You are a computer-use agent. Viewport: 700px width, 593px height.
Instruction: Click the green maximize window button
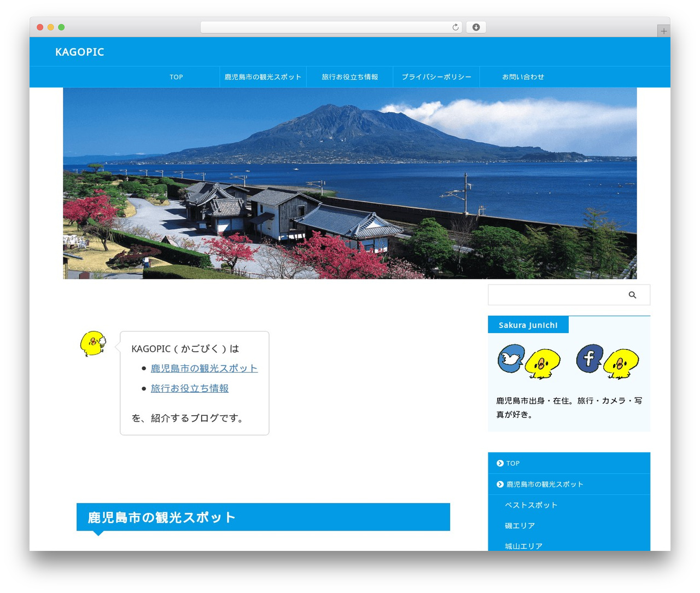coord(61,27)
